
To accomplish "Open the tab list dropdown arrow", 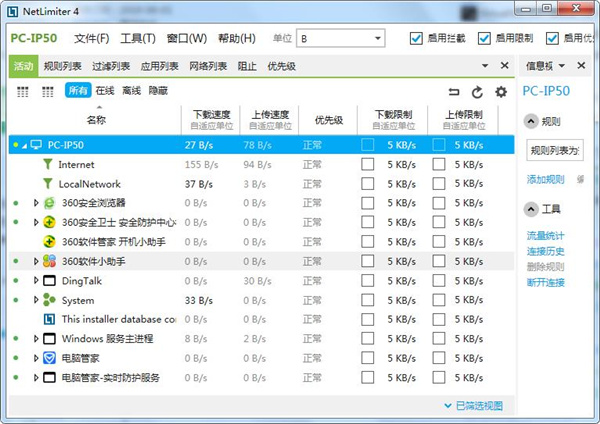I will [485, 66].
